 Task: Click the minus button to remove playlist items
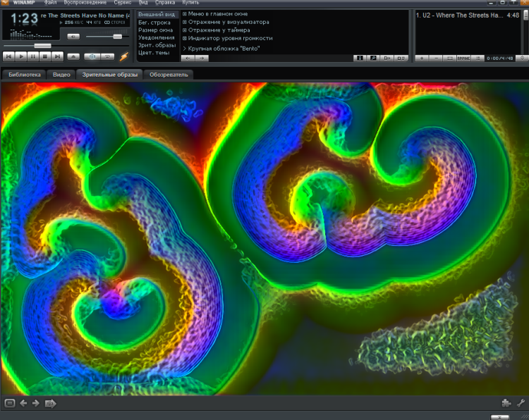436,58
